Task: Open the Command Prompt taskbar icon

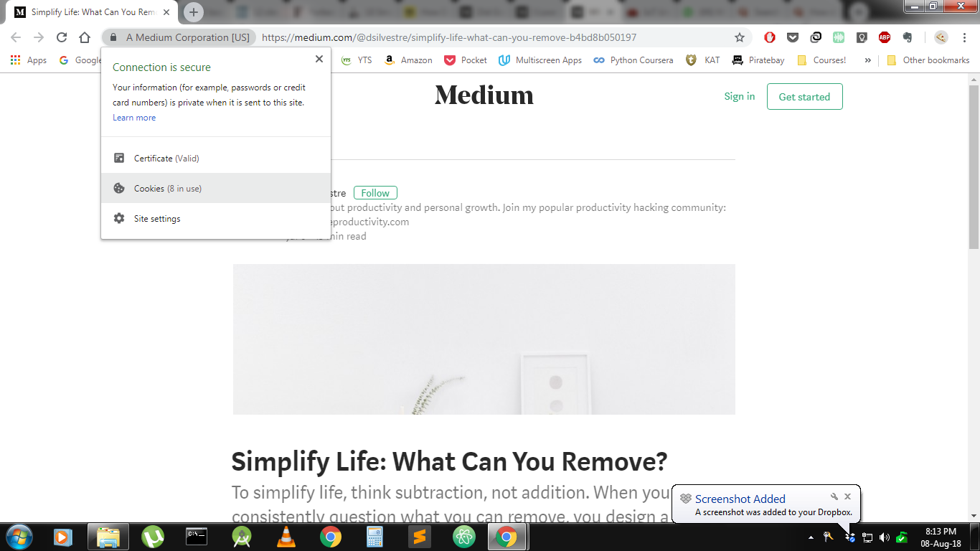Action: 197,537
